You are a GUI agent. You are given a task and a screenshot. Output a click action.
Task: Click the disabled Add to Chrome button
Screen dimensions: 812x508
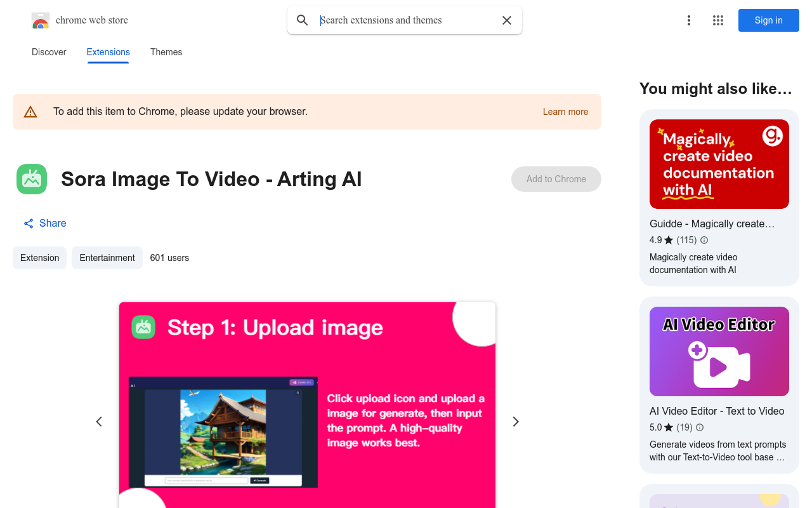click(556, 179)
